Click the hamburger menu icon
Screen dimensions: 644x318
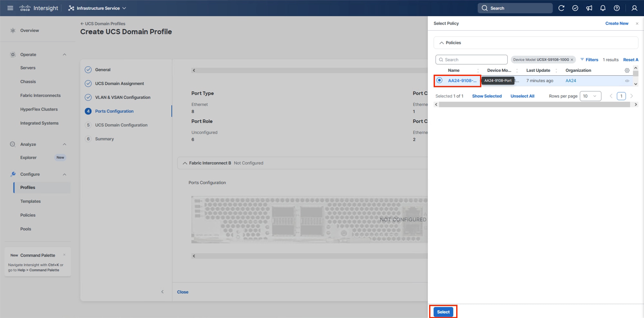point(10,8)
